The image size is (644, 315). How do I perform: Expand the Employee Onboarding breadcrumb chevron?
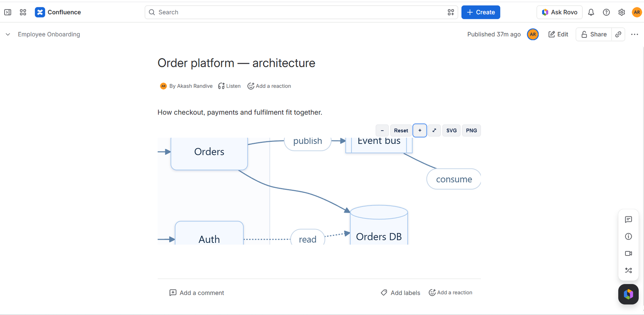8,34
